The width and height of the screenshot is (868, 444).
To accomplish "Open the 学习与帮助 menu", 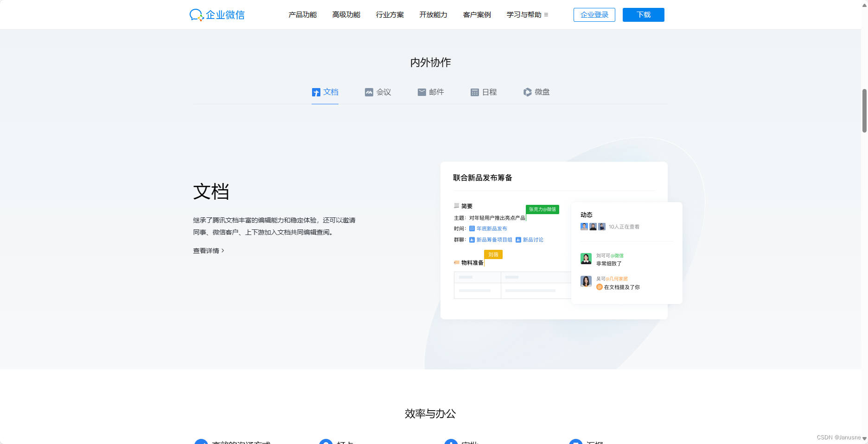I will point(524,15).
